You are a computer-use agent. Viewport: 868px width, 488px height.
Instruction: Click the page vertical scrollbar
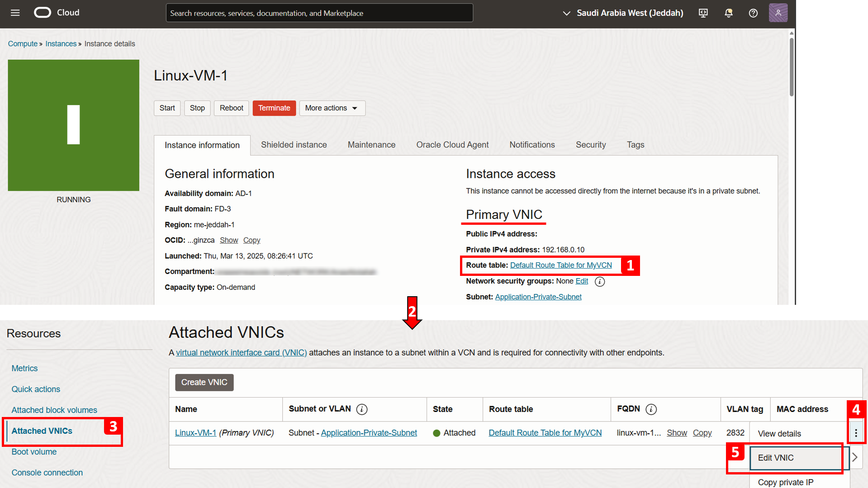(791, 68)
